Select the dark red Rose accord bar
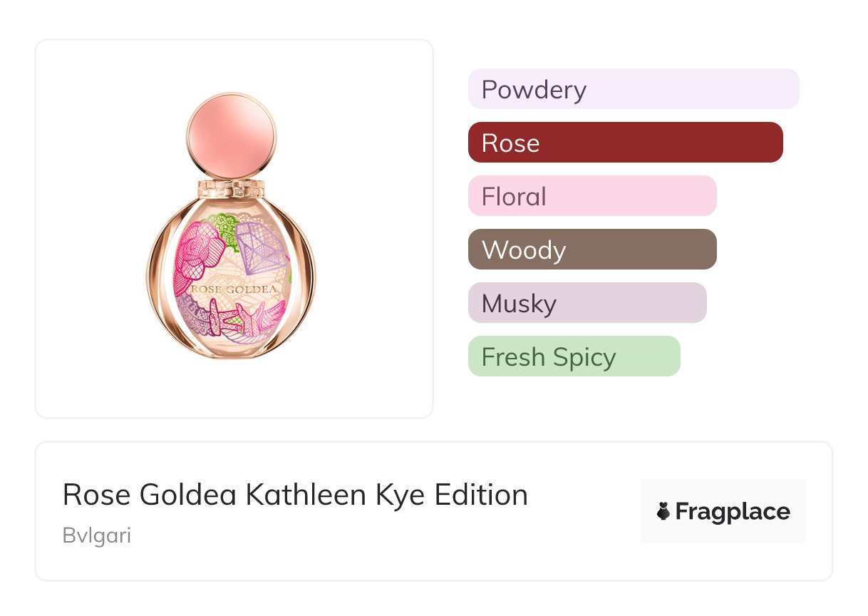This screenshot has width=868, height=616. (625, 143)
